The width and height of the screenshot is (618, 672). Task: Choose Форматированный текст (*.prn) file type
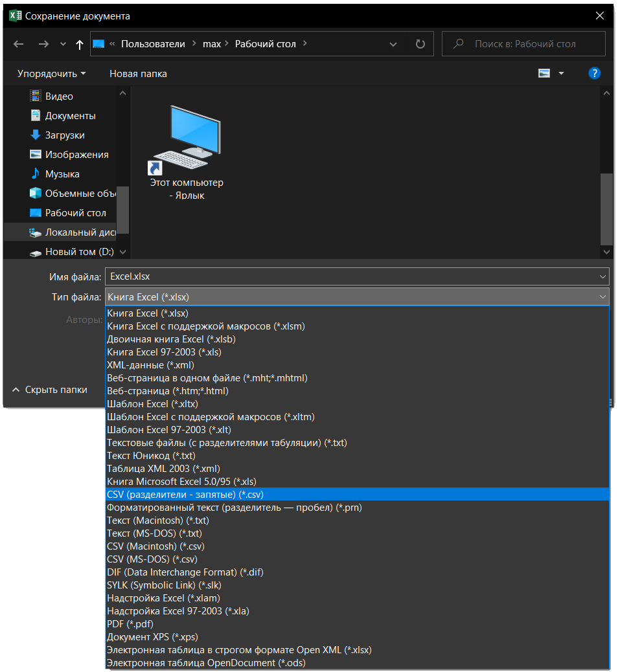357,508
